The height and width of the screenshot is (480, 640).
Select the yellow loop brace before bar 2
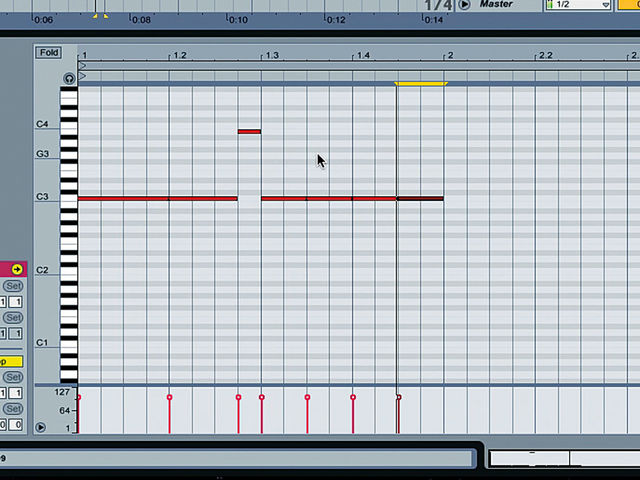(x=421, y=84)
